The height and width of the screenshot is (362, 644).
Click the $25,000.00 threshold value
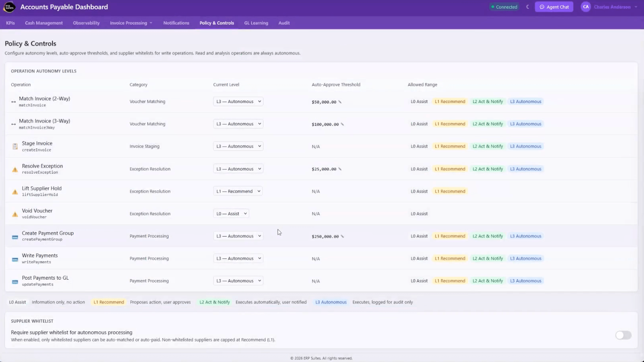pyautogui.click(x=324, y=169)
